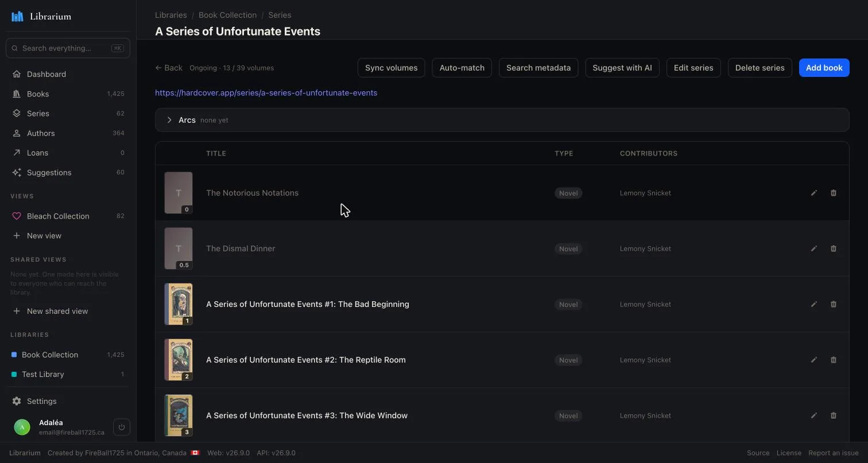Edit The Bad Beginning row pencil icon
This screenshot has width=868, height=463.
[x=813, y=305]
